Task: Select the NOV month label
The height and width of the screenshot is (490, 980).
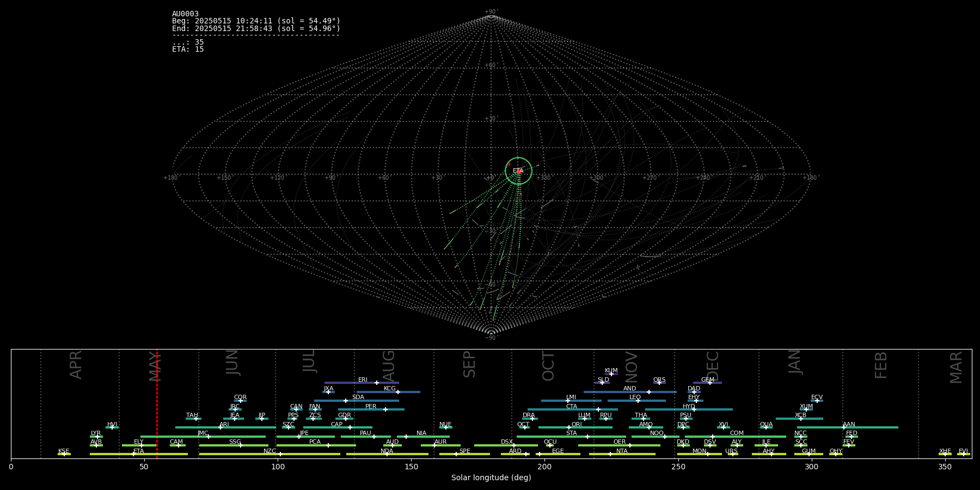Action: 631,366
